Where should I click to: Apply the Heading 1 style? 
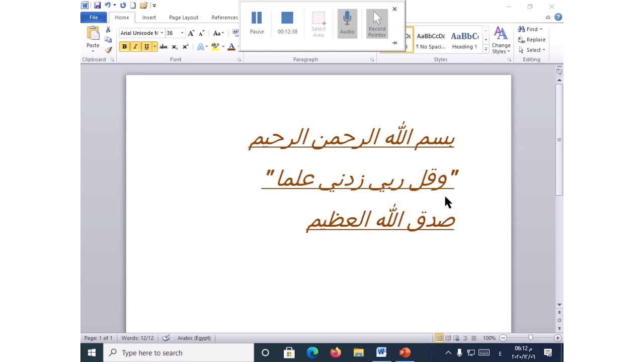464,40
